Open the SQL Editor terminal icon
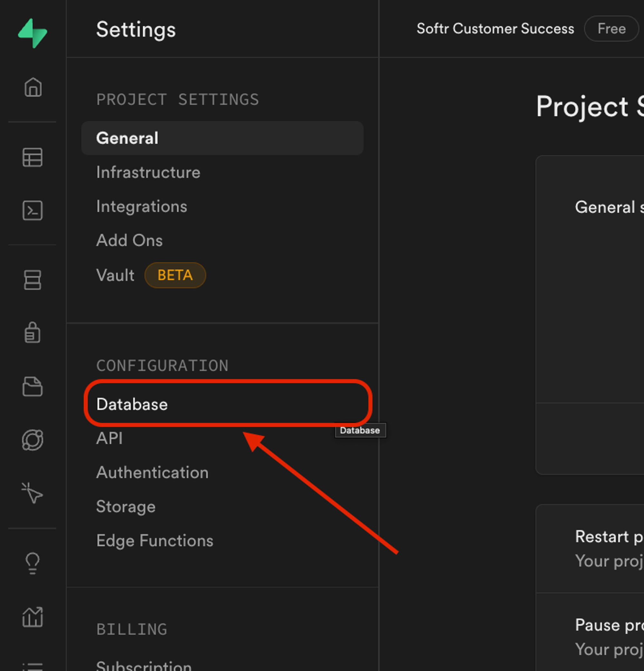Viewport: 644px width, 671px height. [33, 210]
